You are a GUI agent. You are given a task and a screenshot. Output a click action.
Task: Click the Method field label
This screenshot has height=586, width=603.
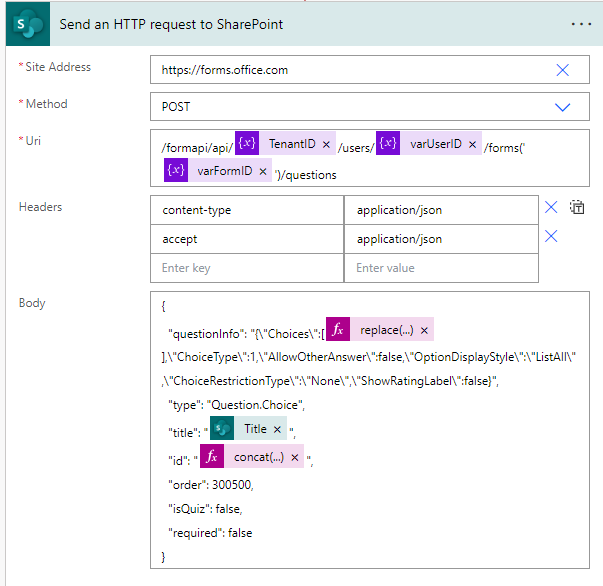click(47, 104)
